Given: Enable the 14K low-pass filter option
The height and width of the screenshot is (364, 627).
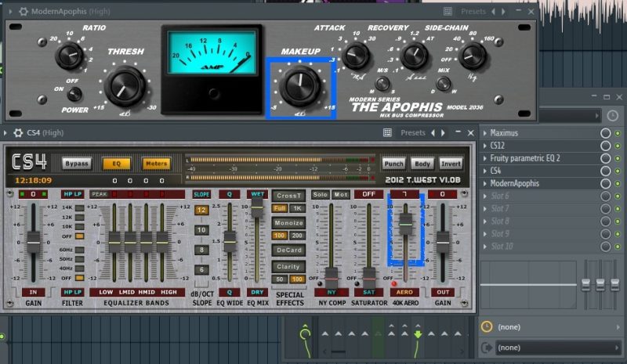Looking at the screenshot, I should [x=80, y=207].
